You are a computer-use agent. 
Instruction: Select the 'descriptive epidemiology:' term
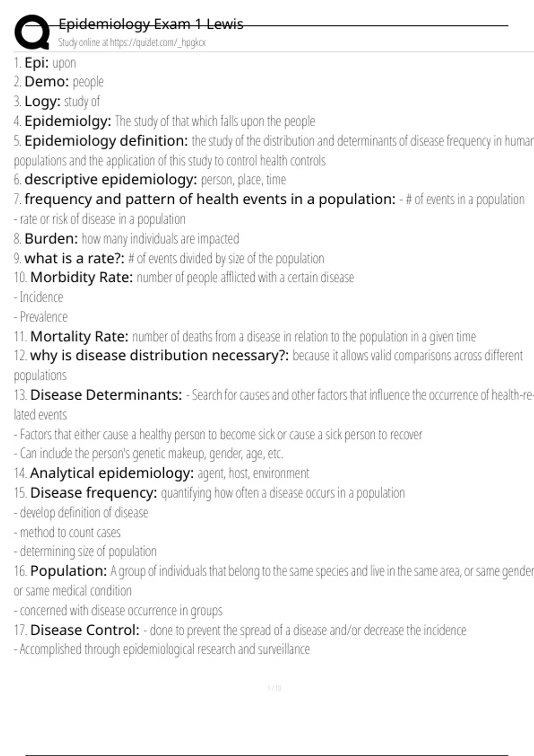[110, 180]
